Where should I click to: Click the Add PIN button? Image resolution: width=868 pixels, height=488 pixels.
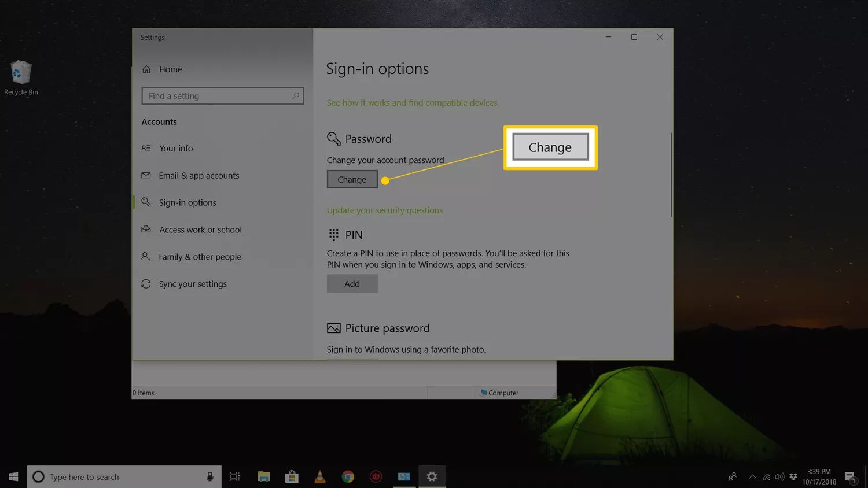coord(352,284)
